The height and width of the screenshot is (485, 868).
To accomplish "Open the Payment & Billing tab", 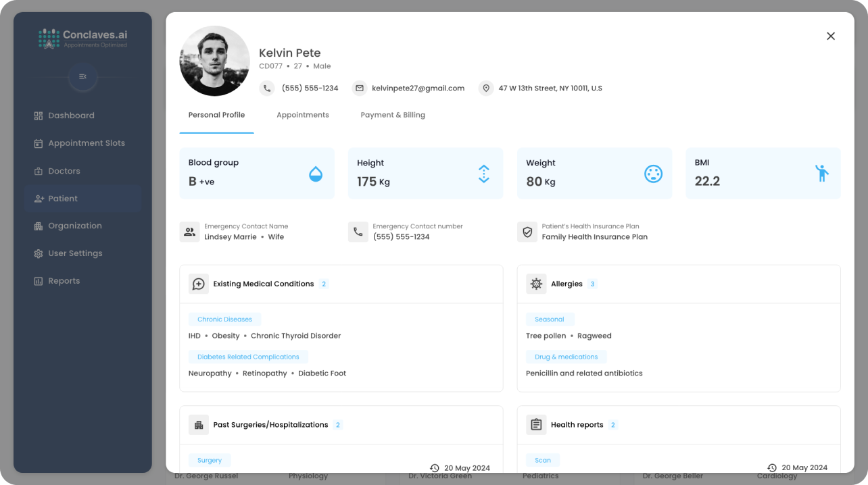I will 393,115.
